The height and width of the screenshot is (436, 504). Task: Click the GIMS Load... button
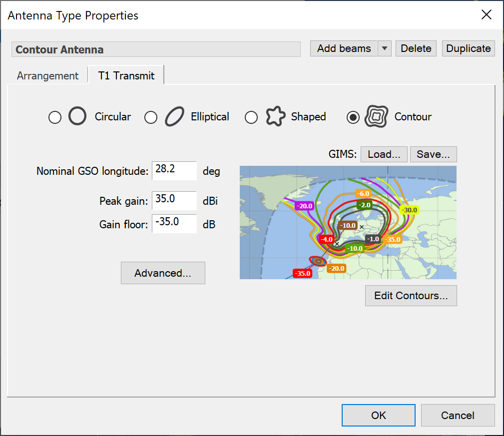[384, 154]
